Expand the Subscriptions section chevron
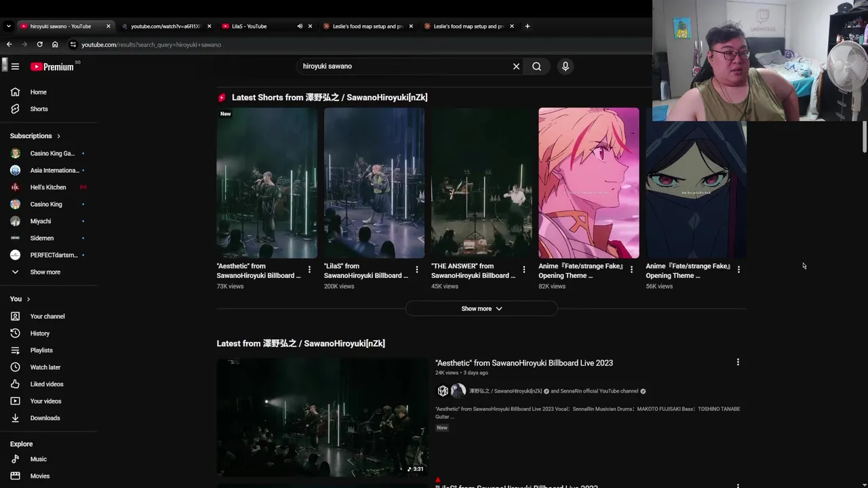Screen dimensions: 868x488 pyautogui.click(x=58, y=136)
